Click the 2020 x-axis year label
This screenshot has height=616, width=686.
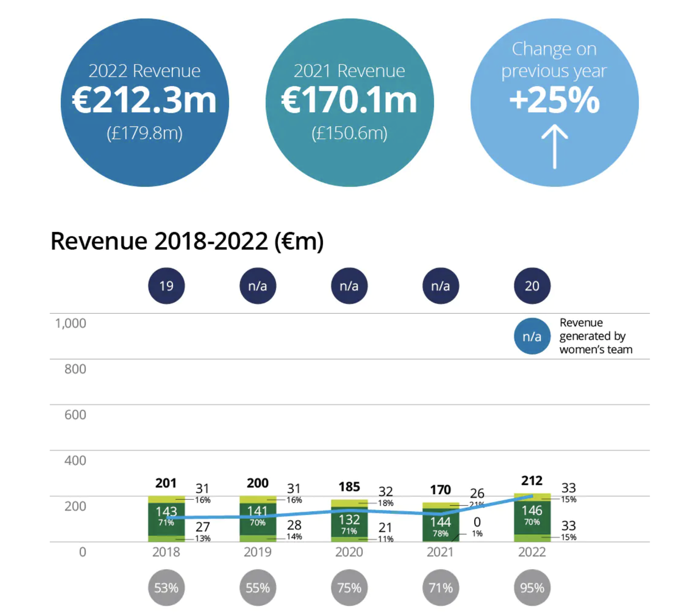(349, 552)
